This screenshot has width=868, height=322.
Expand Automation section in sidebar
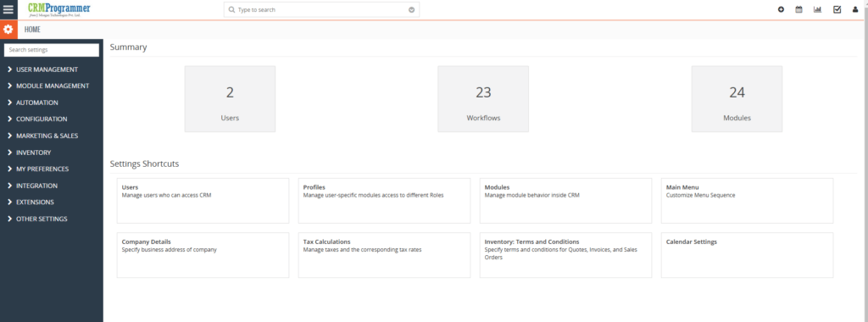point(33,103)
